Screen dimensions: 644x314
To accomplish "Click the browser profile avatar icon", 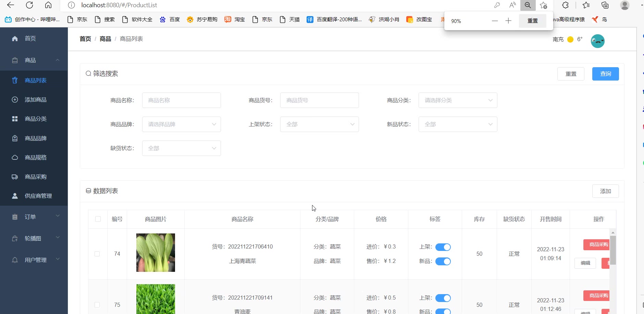I will tap(625, 5).
